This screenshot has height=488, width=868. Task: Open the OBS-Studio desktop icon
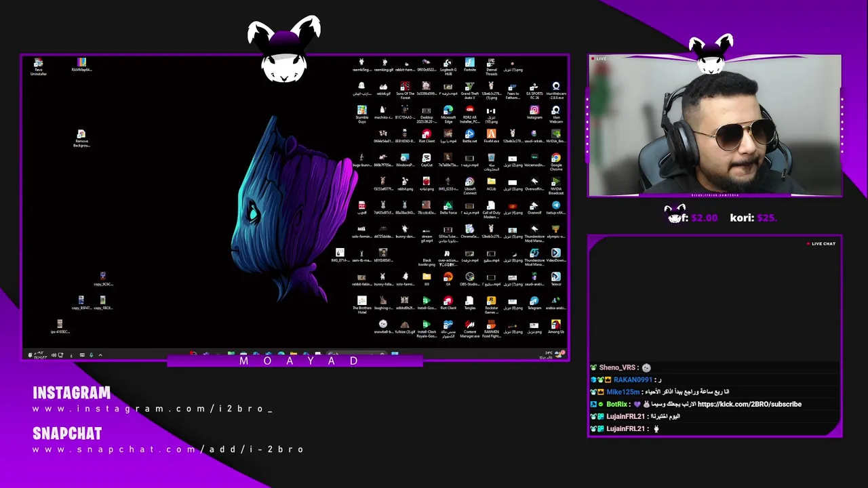coord(469,280)
